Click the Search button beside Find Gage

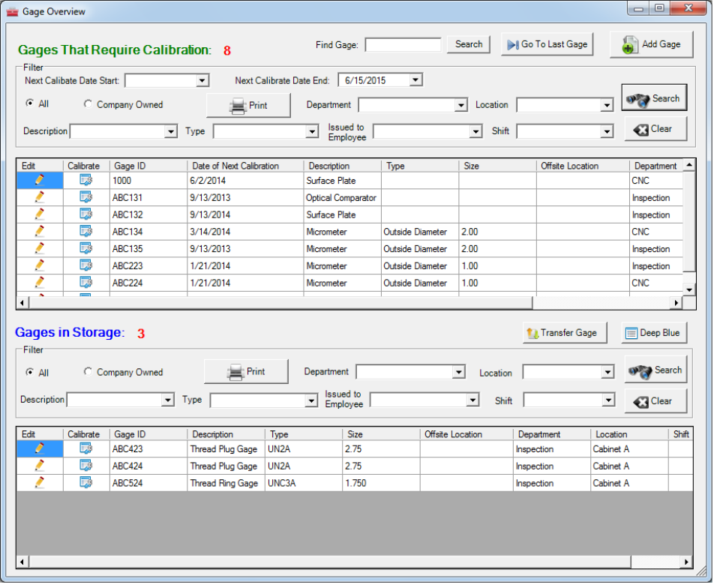click(x=468, y=43)
